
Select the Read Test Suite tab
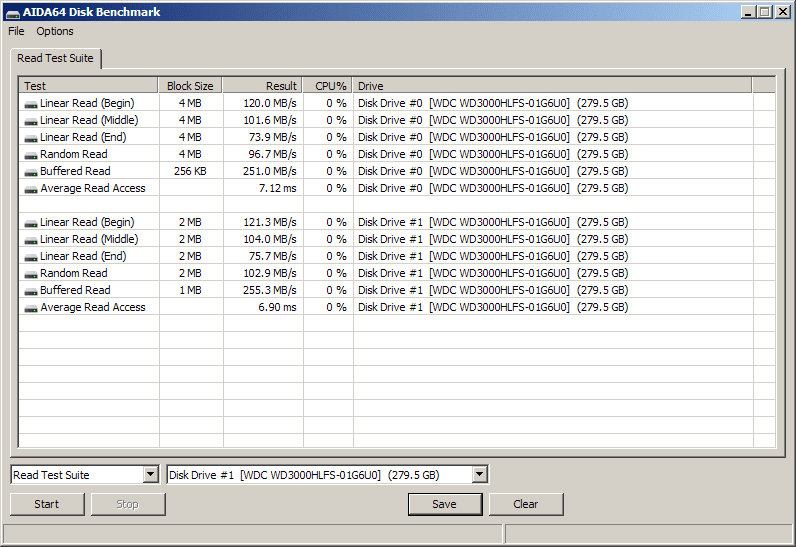(x=55, y=58)
